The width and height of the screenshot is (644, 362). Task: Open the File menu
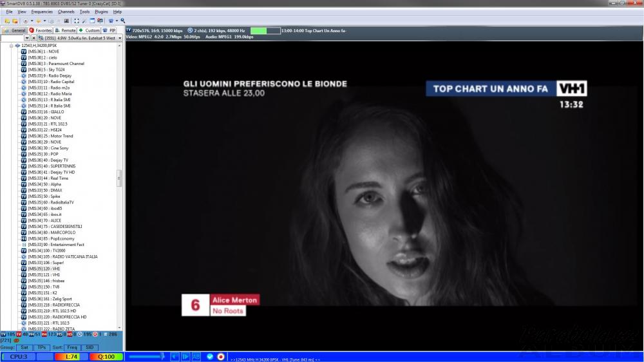9,12
